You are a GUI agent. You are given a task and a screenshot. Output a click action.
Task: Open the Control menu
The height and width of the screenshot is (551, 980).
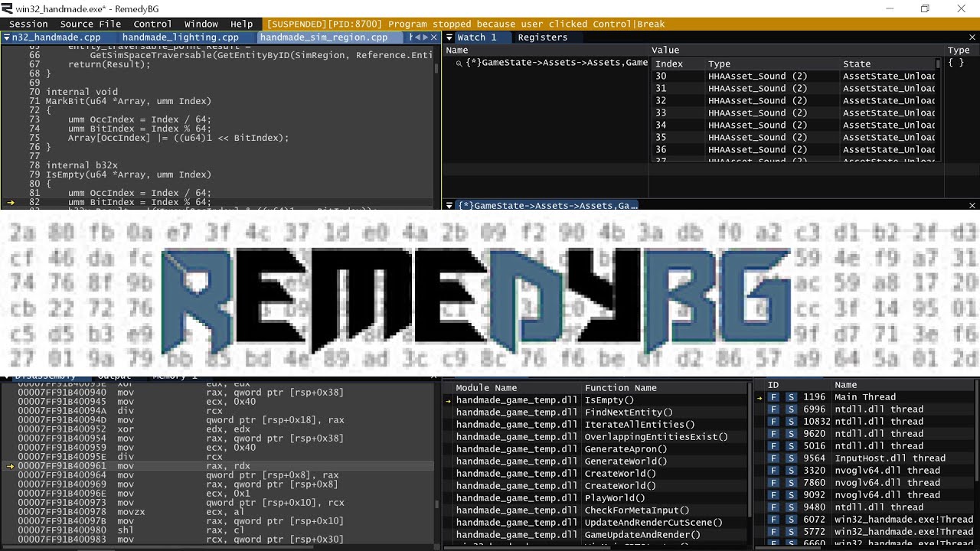pos(152,24)
